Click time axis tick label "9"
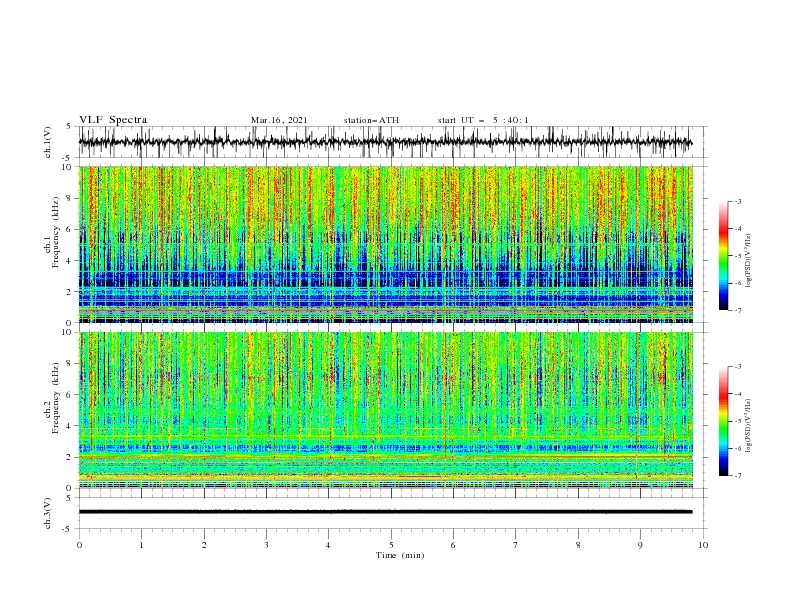 [x=640, y=545]
